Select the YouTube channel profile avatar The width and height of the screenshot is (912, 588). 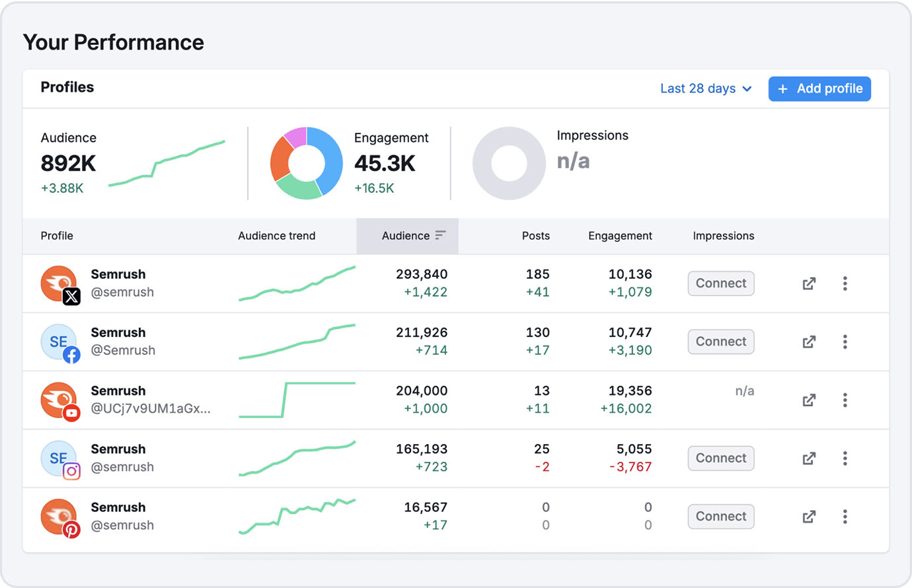point(60,400)
